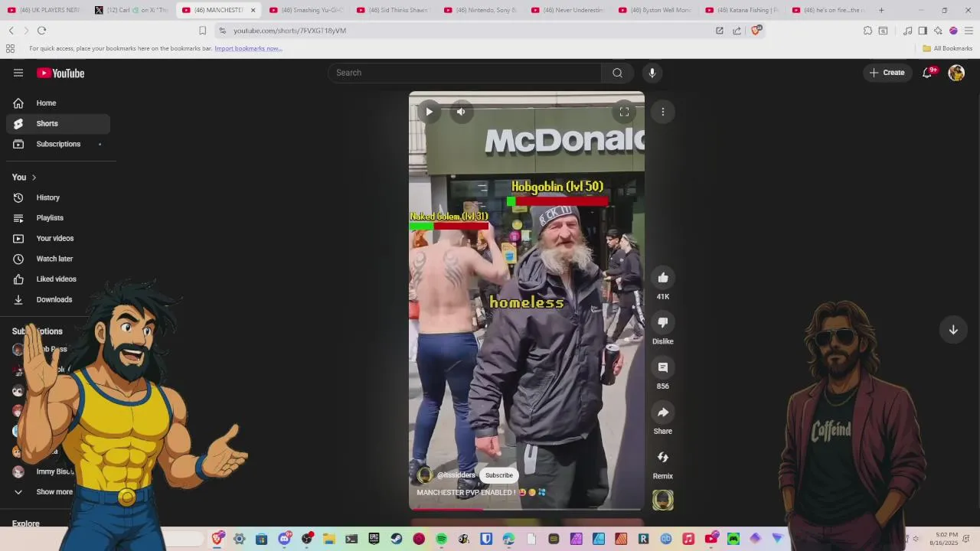
Task: Remix this Short
Action: [663, 458]
